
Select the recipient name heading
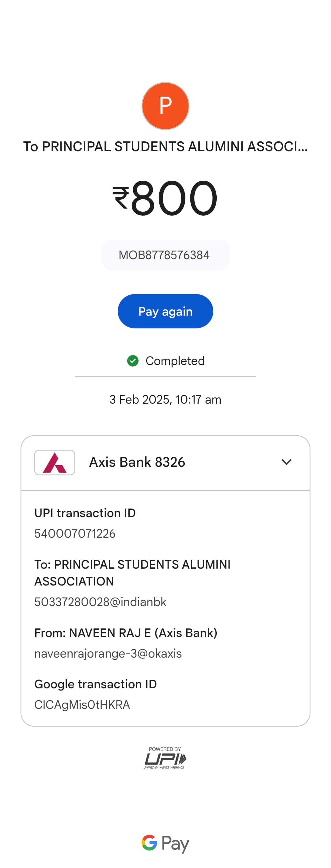pos(165,147)
